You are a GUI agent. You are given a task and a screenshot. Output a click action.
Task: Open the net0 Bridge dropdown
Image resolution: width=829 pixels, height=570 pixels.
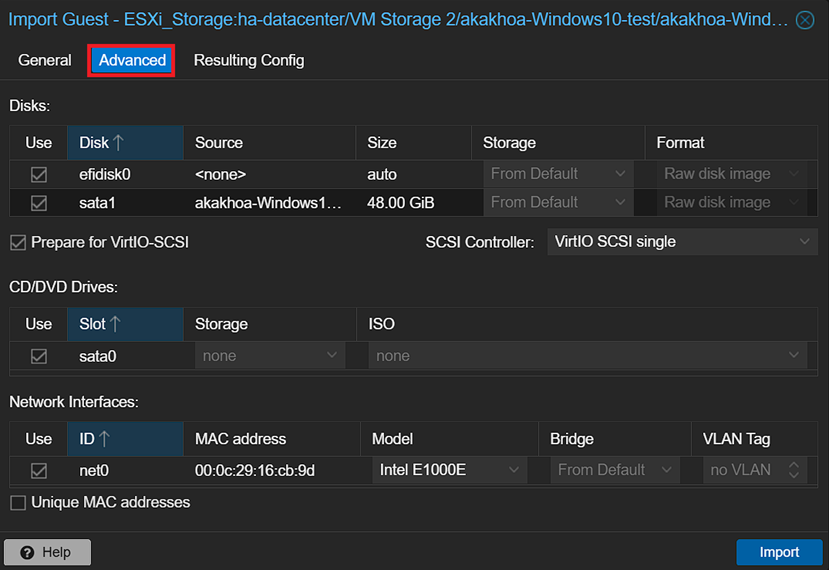click(x=615, y=470)
